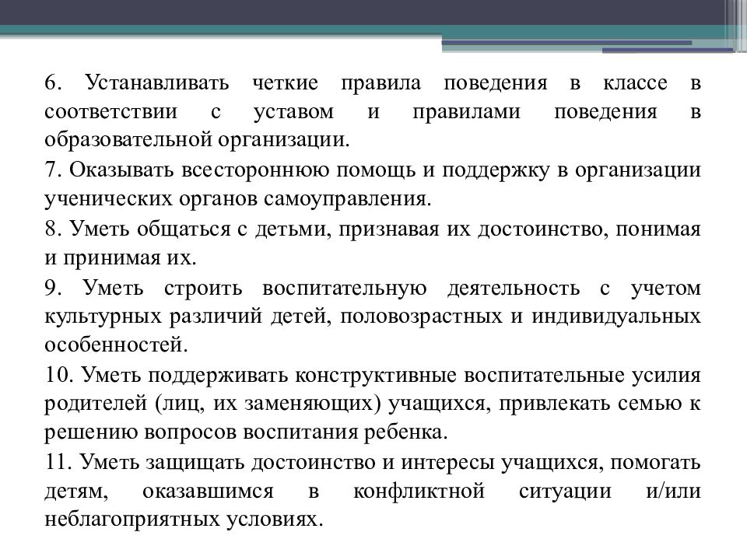Select the line 'образовательной организации.'

pyautogui.click(x=197, y=139)
